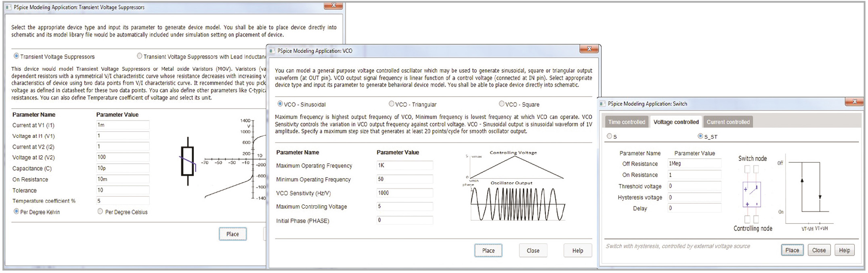Click the varistor symbol in TVS window

click(x=188, y=161)
